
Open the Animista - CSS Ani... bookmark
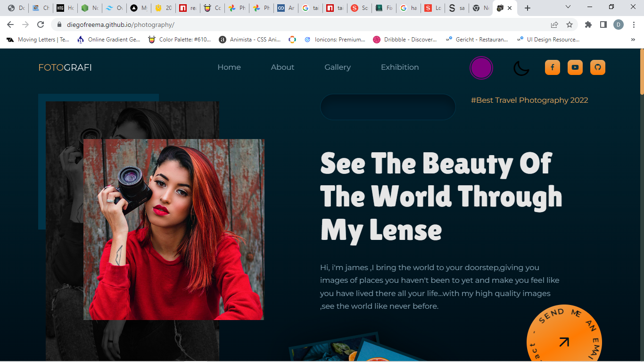[x=250, y=40]
